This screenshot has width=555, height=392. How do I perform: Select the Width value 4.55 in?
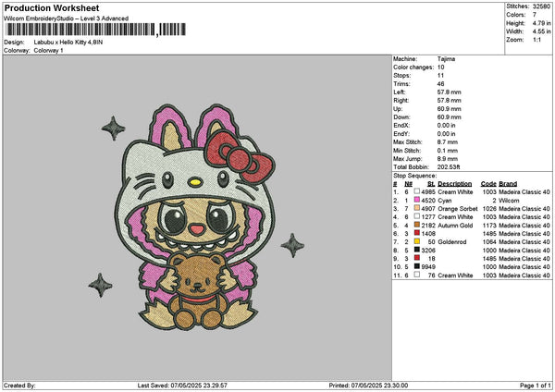point(541,31)
